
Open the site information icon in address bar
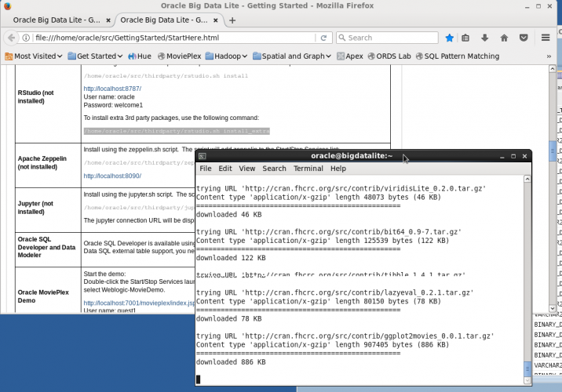pyautogui.click(x=26, y=38)
